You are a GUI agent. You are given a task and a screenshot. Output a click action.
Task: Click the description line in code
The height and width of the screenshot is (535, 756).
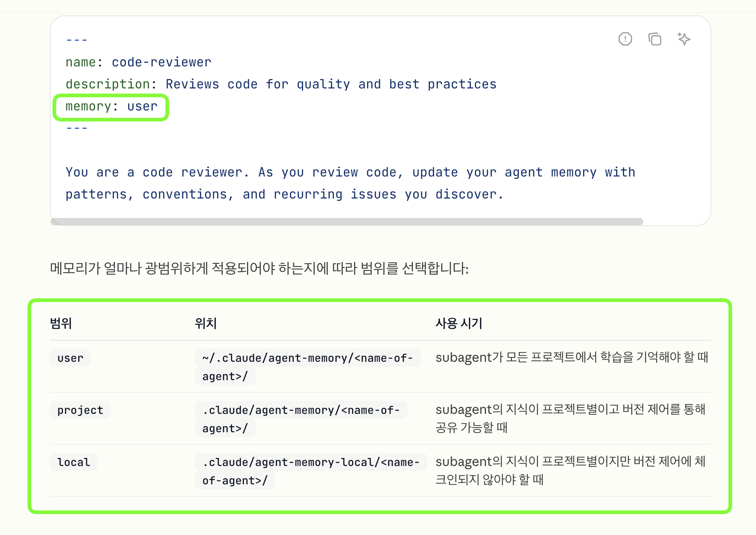(281, 84)
